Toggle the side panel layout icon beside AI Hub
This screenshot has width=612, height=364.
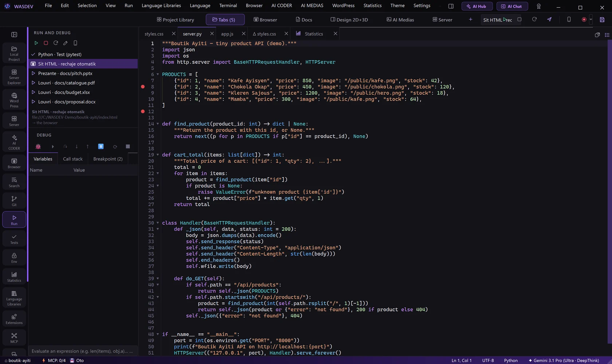click(451, 6)
